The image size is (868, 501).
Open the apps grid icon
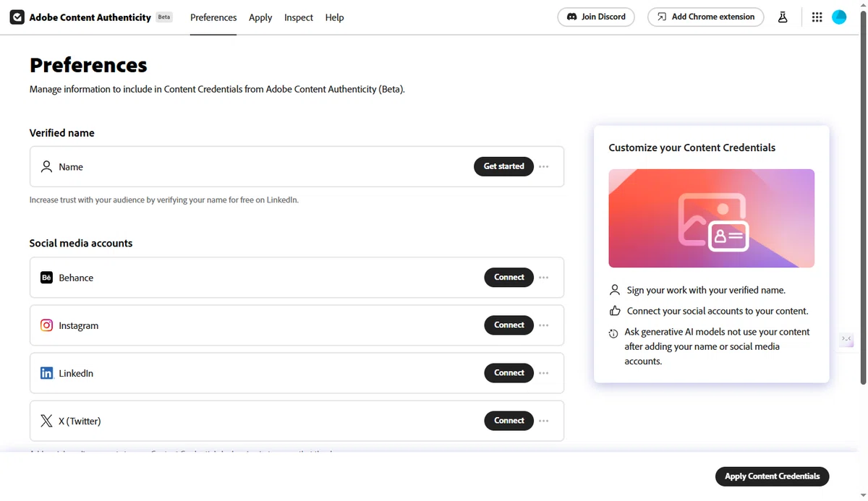point(817,17)
